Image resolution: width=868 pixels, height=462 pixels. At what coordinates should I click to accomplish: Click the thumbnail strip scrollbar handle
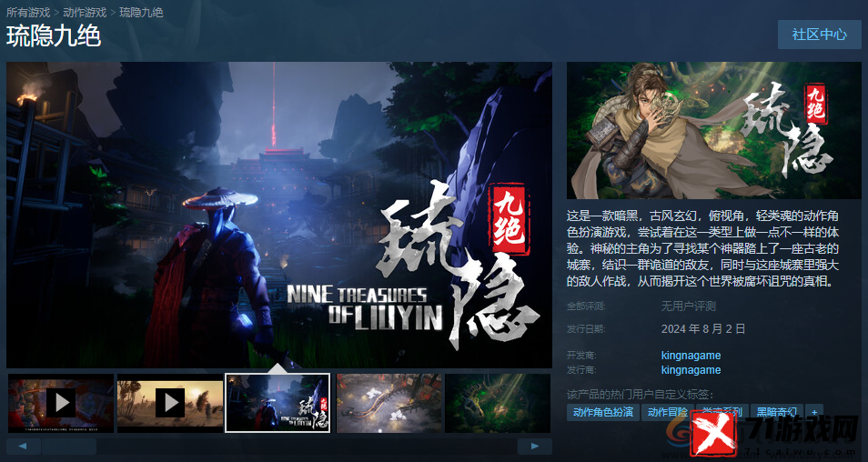(70, 447)
